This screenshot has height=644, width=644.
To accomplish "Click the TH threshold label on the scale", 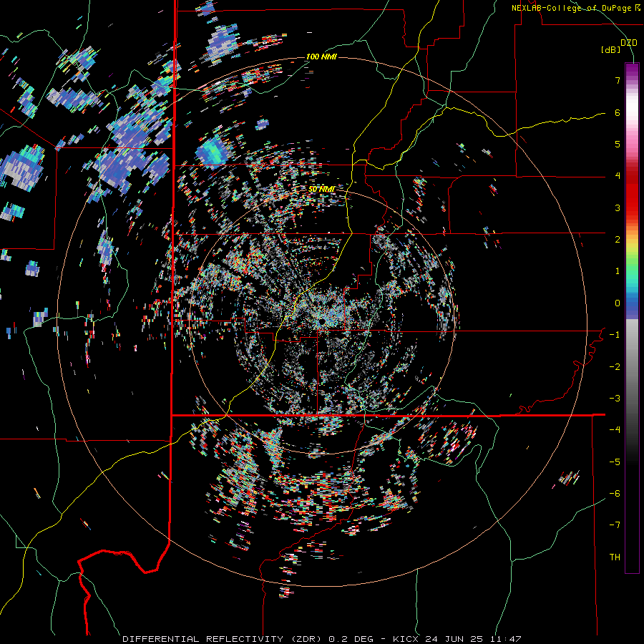I will [615, 557].
